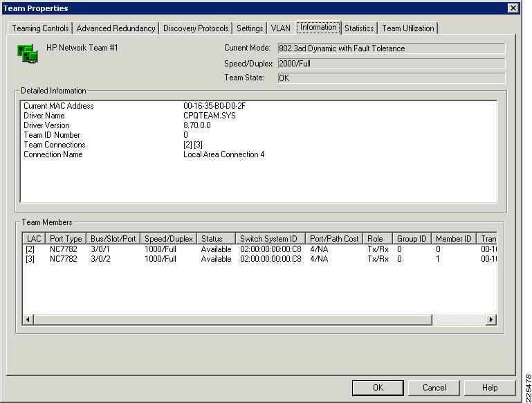Click the Current MAC Address label
This screenshot has width=532, height=403.
click(58, 105)
